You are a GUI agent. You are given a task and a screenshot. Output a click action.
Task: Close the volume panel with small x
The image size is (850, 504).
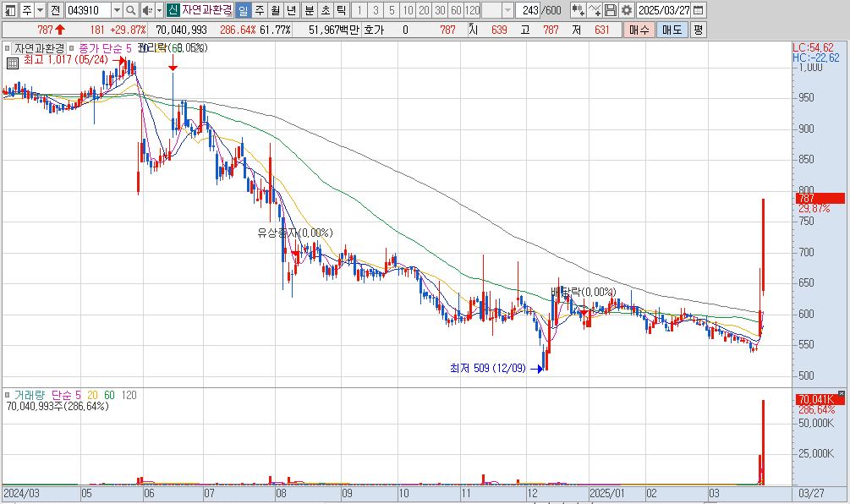click(x=842, y=393)
